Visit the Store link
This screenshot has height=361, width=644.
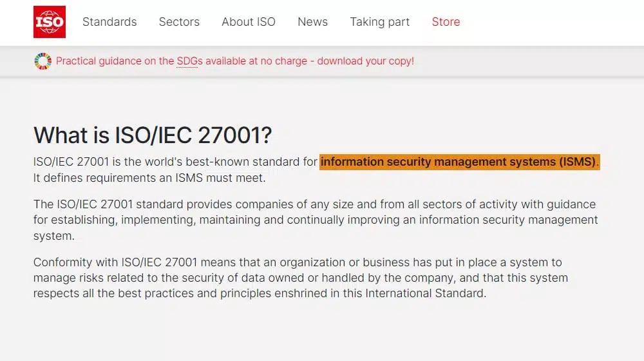tap(446, 22)
